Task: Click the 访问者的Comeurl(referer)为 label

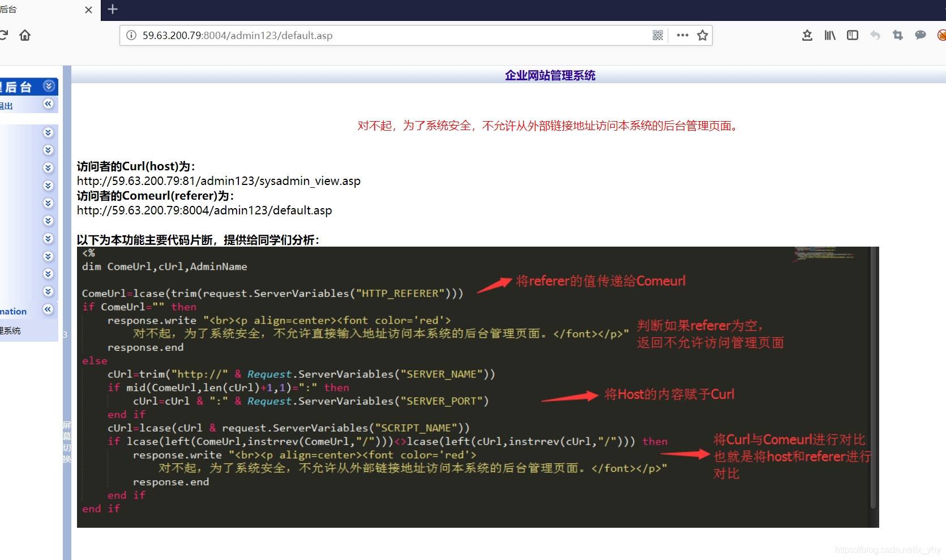Action: [156, 196]
